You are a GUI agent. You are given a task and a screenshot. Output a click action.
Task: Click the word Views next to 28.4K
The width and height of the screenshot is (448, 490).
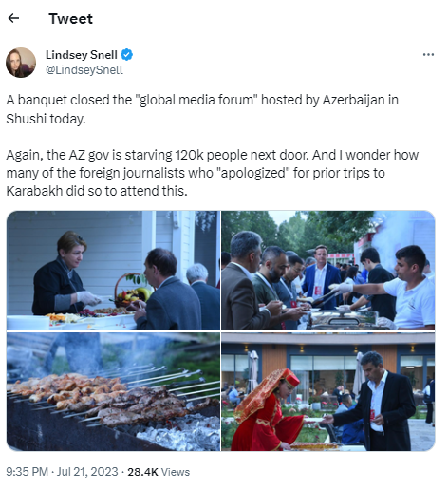coord(176,472)
